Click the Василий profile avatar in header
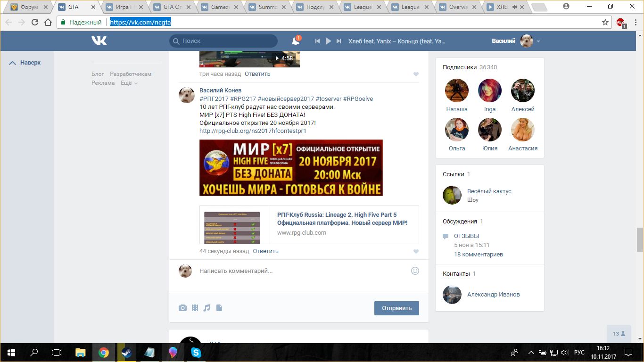644x362 pixels. pyautogui.click(x=527, y=41)
